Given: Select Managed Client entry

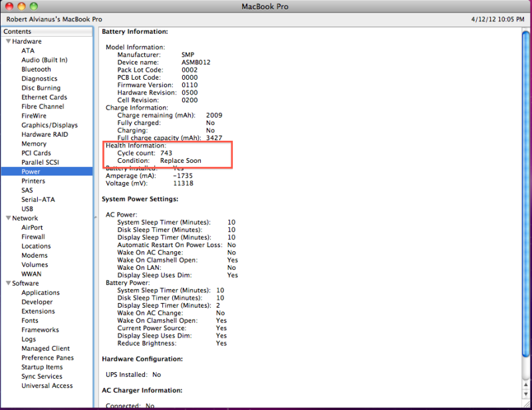Looking at the screenshot, I should tap(45, 349).
